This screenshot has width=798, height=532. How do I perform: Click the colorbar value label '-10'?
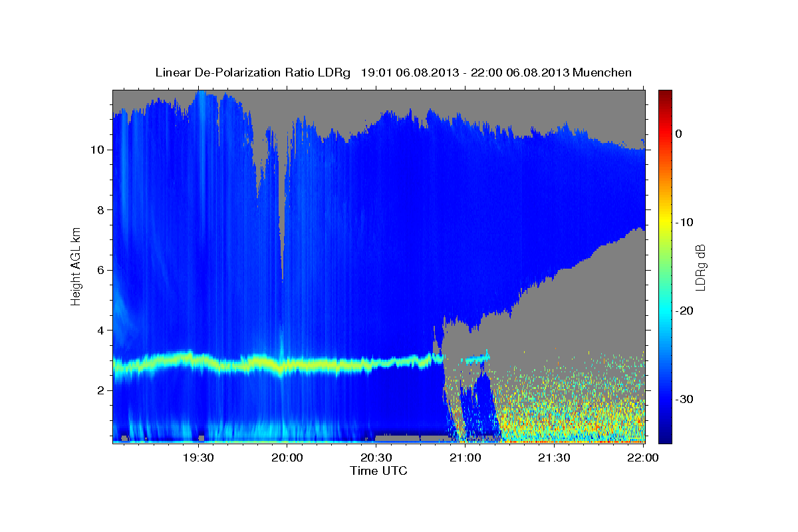click(x=685, y=222)
